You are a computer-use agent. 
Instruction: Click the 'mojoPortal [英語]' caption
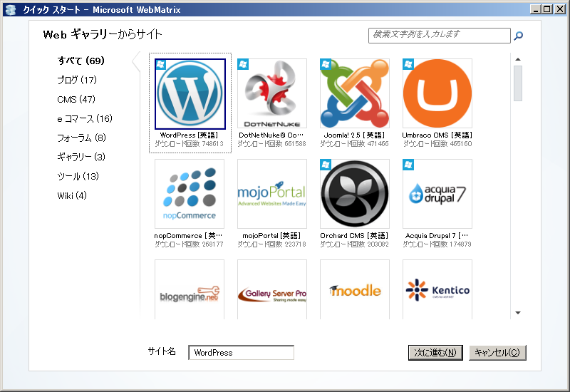click(271, 236)
